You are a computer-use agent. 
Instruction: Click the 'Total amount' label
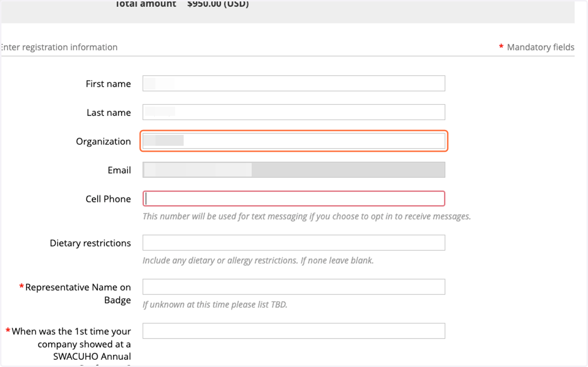point(146,4)
